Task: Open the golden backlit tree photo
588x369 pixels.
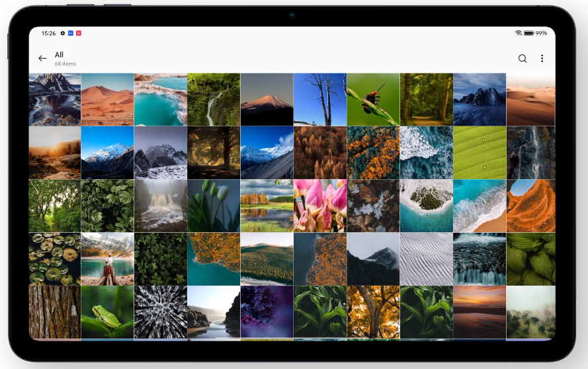Action: click(214, 153)
